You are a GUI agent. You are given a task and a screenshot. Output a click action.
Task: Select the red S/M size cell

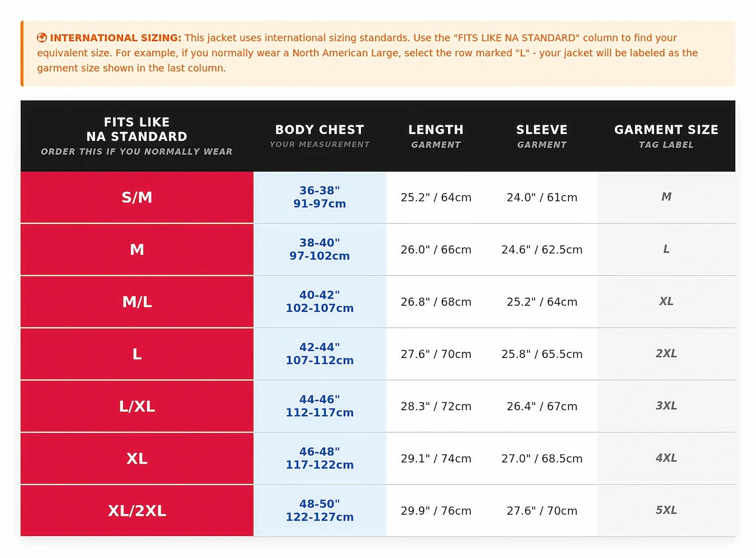[x=137, y=198]
